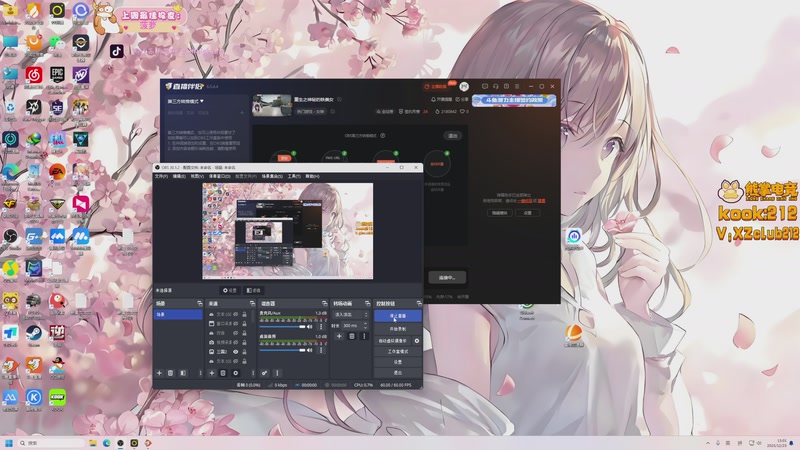Viewport: 800px width, 450px height.
Task: Open the 视图(V) menu in OBS
Action: click(x=197, y=177)
